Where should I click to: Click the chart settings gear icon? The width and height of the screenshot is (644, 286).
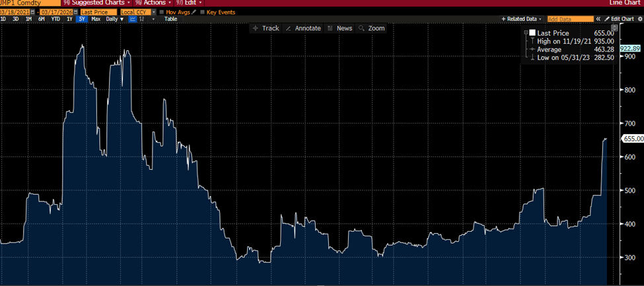click(639, 19)
